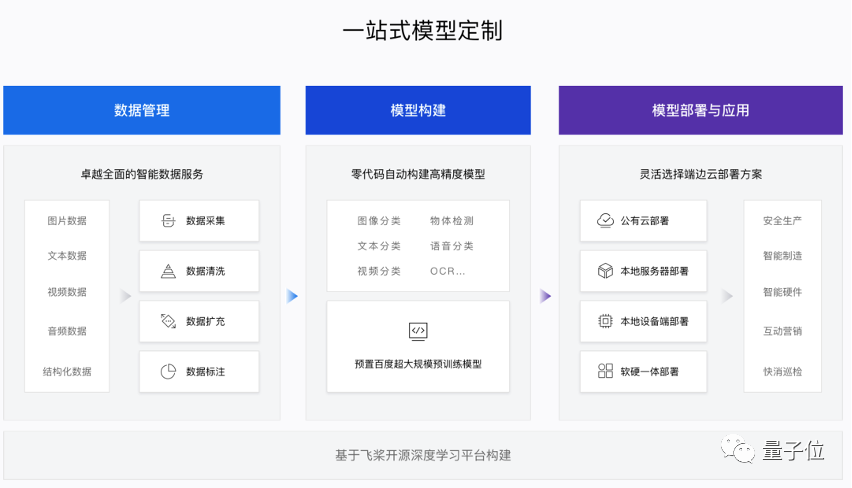Click the 基于飞桨开源深度学习平台构建 footer text

pyautogui.click(x=423, y=455)
